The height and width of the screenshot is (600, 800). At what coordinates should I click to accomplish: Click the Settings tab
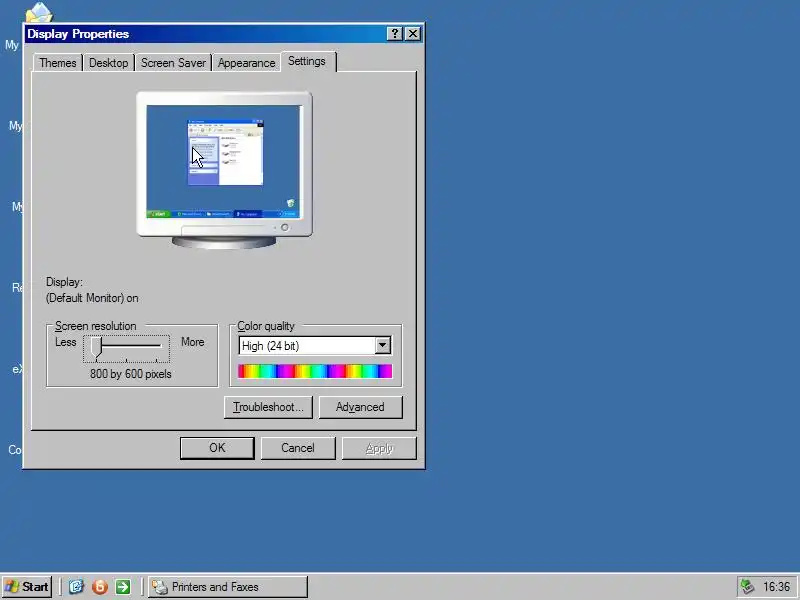click(307, 61)
